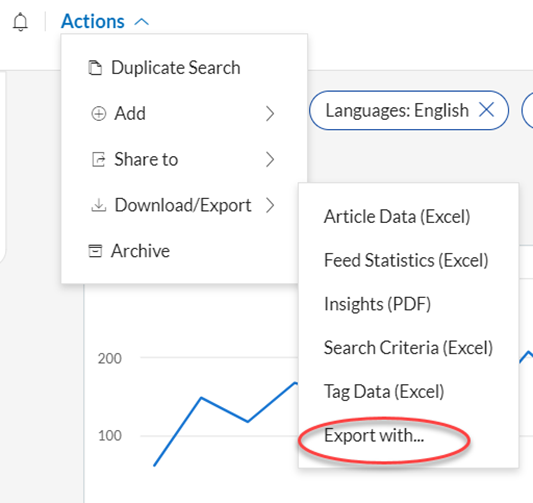The image size is (533, 503).
Task: Click the Share to icon
Action: (99, 159)
